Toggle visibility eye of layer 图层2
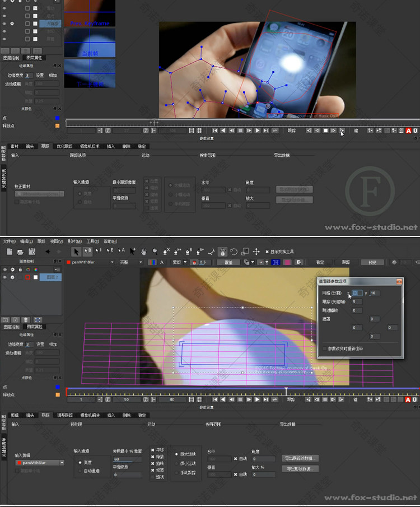This screenshot has height=507, width=420. [x=5, y=277]
